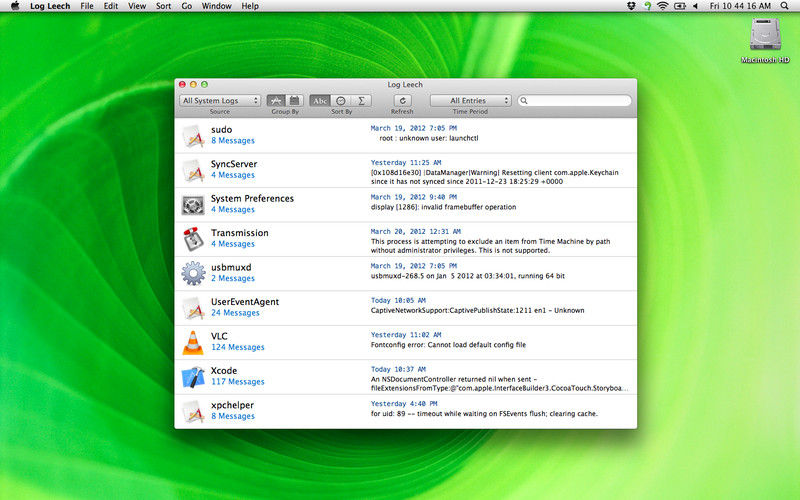Open the Sort menu in menu bar
800x500 pixels.
pos(162,6)
